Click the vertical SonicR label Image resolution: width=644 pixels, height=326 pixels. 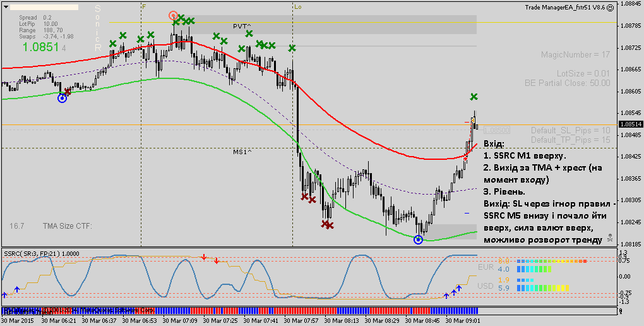(x=97, y=28)
